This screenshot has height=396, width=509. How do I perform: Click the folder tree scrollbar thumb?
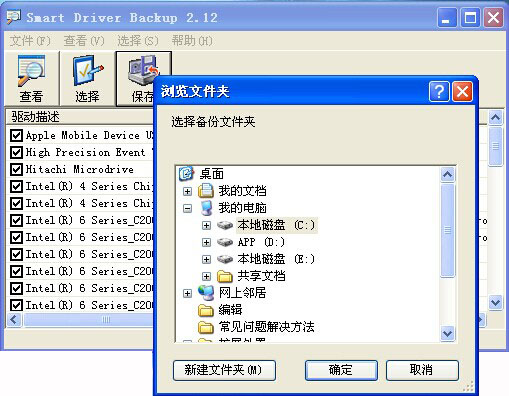pyautogui.click(x=447, y=230)
